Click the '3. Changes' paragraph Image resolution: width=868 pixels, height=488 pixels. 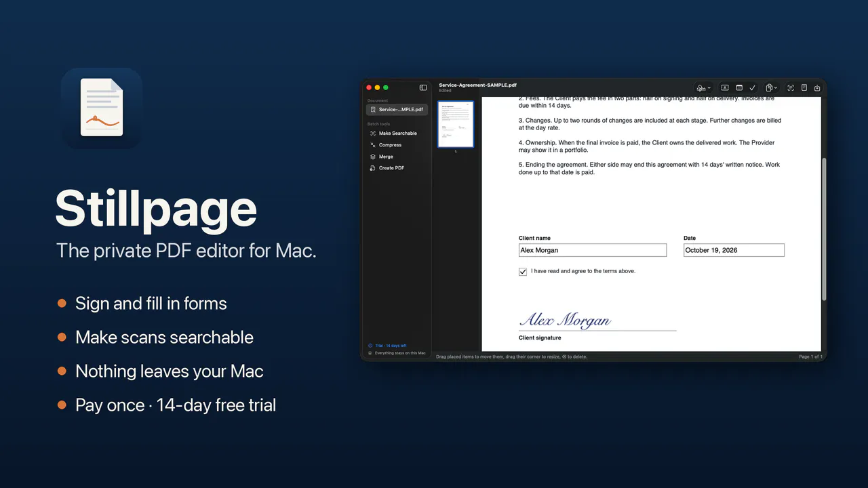point(650,124)
